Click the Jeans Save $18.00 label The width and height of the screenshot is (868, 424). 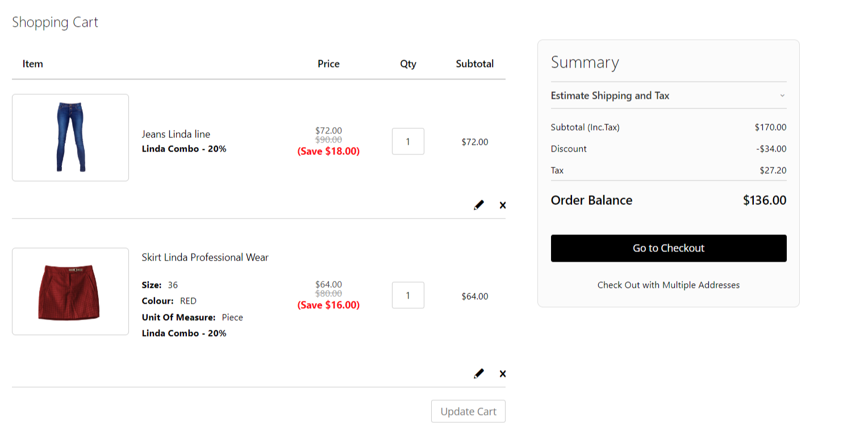coord(328,152)
